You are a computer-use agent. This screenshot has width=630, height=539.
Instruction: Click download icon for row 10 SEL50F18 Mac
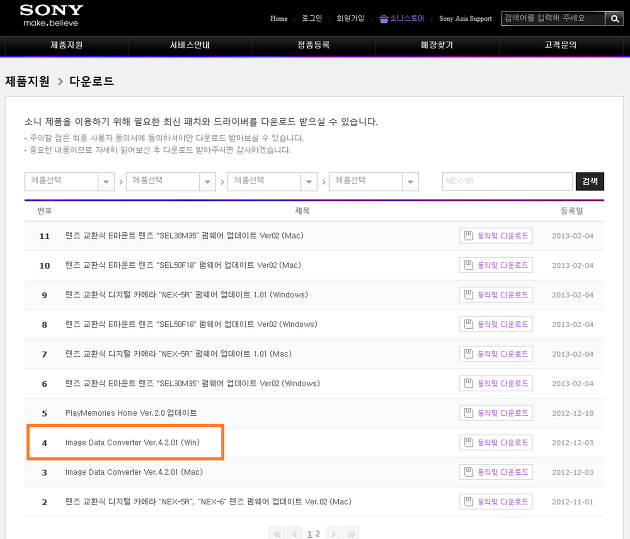(x=468, y=265)
